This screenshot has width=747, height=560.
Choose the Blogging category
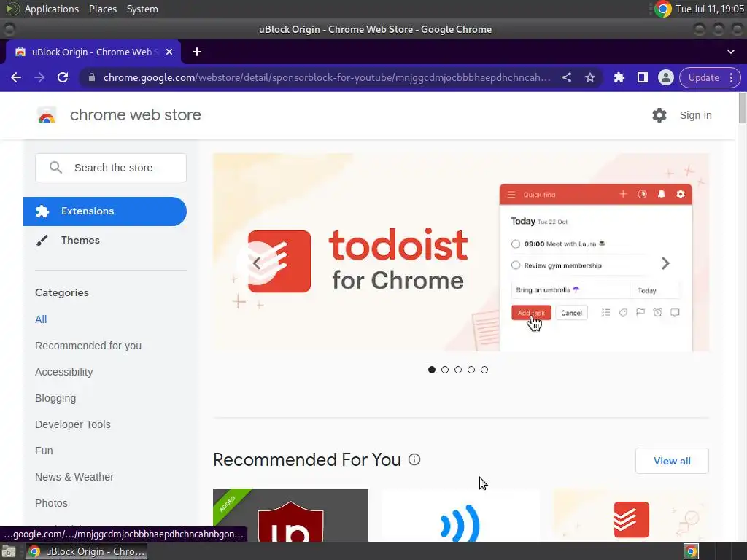tap(55, 398)
